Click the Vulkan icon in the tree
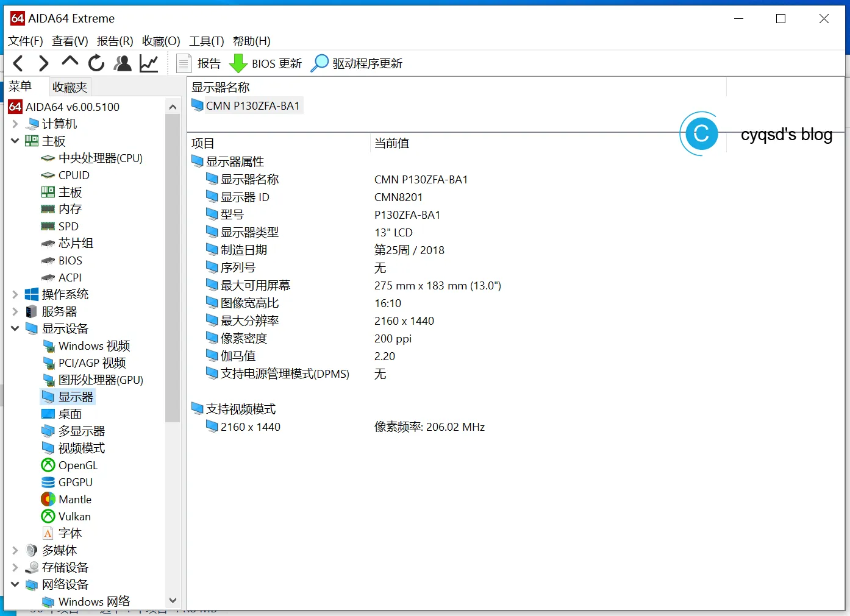The image size is (850, 616). tap(48, 517)
